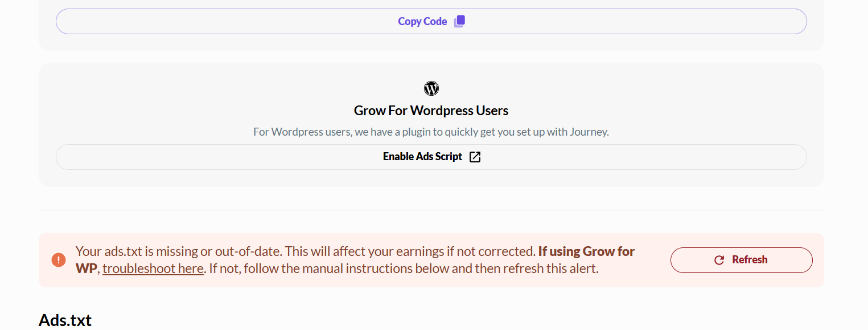Click 'This will affect your earnings' sentence
The width and height of the screenshot is (868, 330).
click(x=410, y=251)
